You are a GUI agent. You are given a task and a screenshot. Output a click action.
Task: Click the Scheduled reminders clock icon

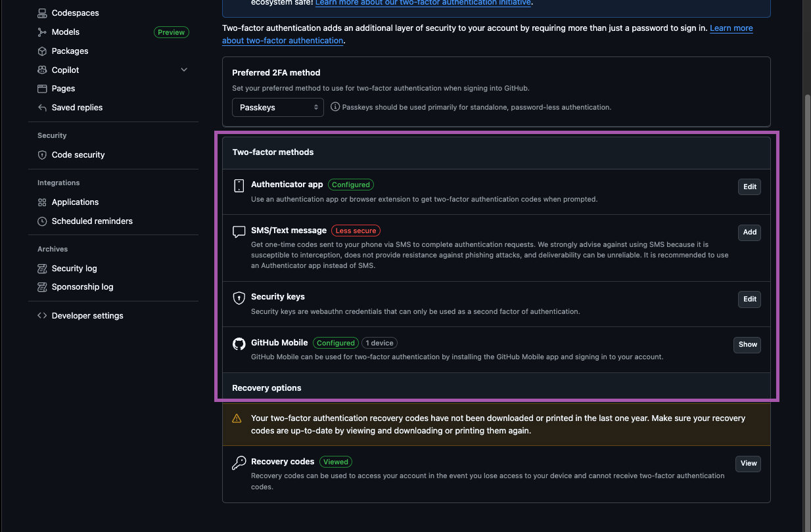(42, 221)
